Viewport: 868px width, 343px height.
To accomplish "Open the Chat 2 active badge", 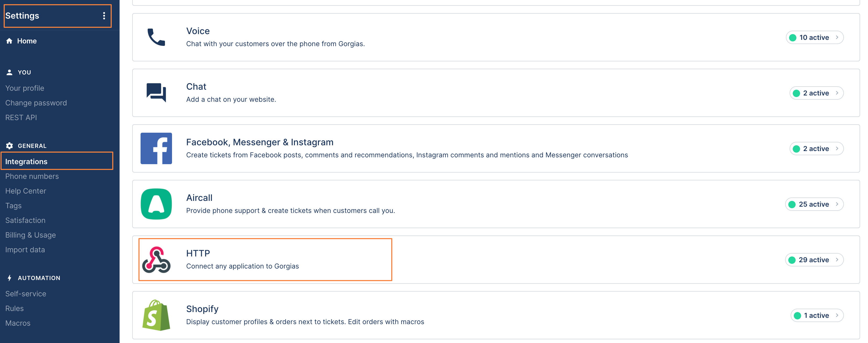I will pos(816,93).
